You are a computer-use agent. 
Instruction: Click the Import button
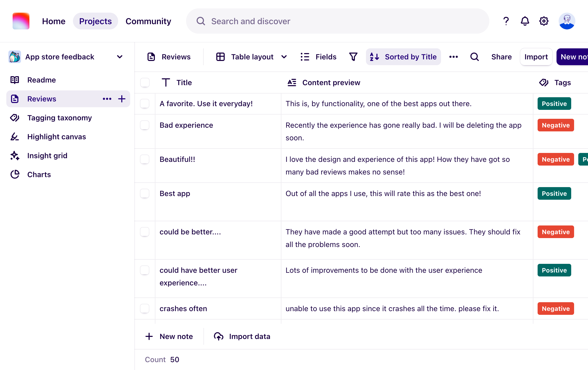click(x=536, y=57)
